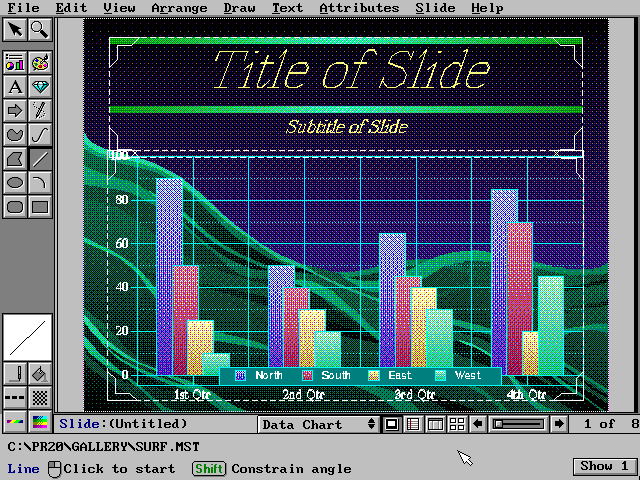Click the '4th Qtr' axis label
Image resolution: width=640 pixels, height=480 pixels.
(x=527, y=395)
